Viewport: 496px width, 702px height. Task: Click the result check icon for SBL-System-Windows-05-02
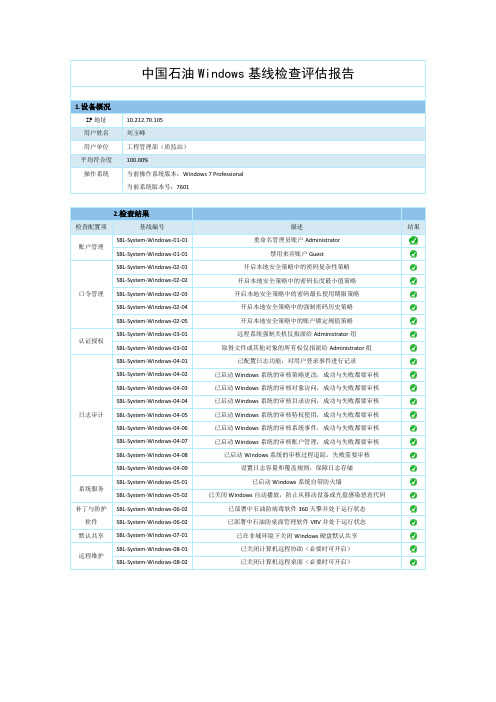click(413, 496)
